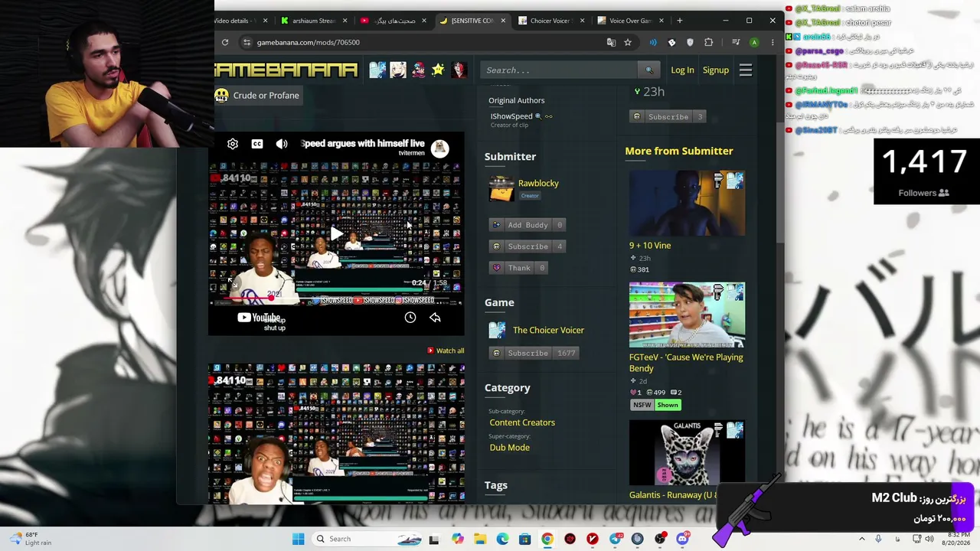Focus the GameBanana search field
This screenshot has width=980, height=551.
(x=560, y=70)
